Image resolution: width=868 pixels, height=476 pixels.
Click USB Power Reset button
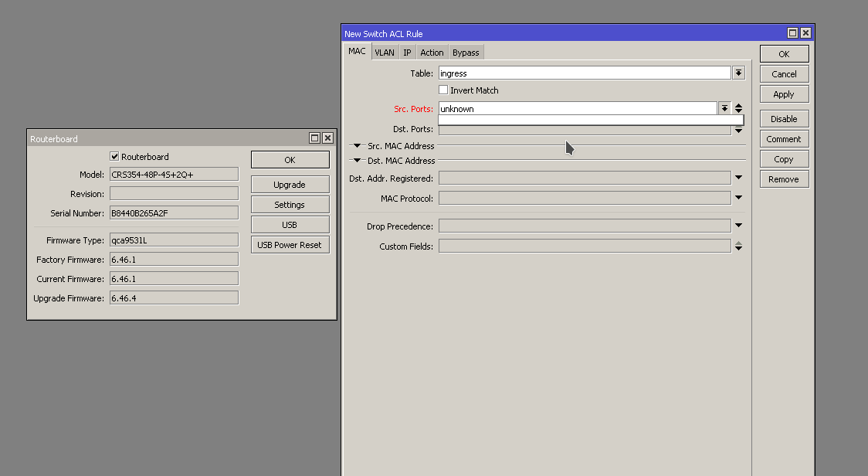click(x=290, y=245)
